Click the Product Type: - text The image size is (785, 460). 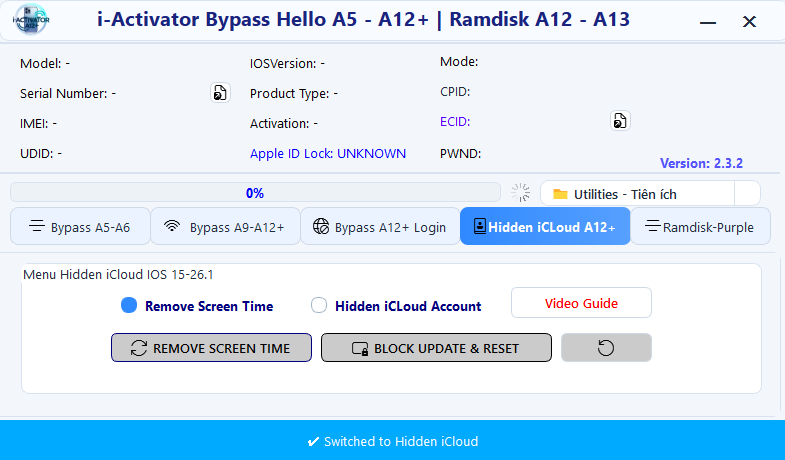(x=294, y=94)
